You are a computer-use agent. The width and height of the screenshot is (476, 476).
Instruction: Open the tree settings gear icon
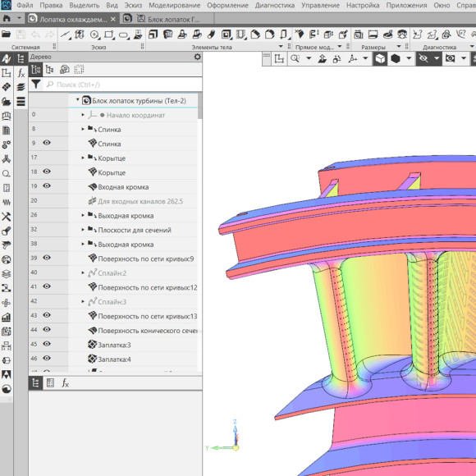197,57
